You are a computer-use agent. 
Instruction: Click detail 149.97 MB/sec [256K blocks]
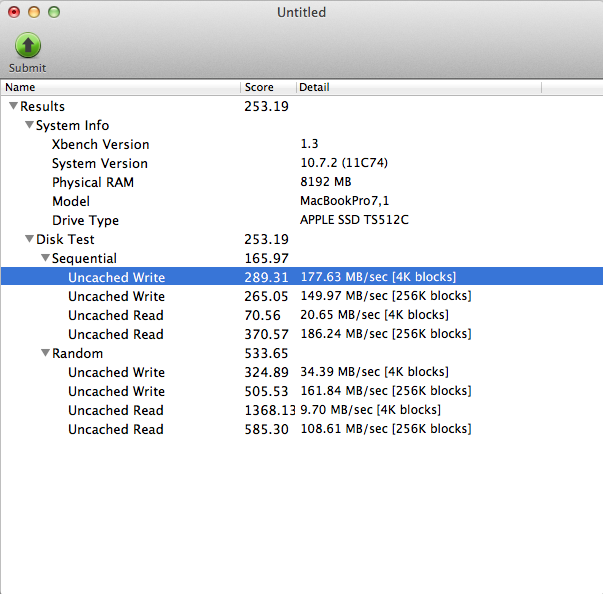coord(386,296)
